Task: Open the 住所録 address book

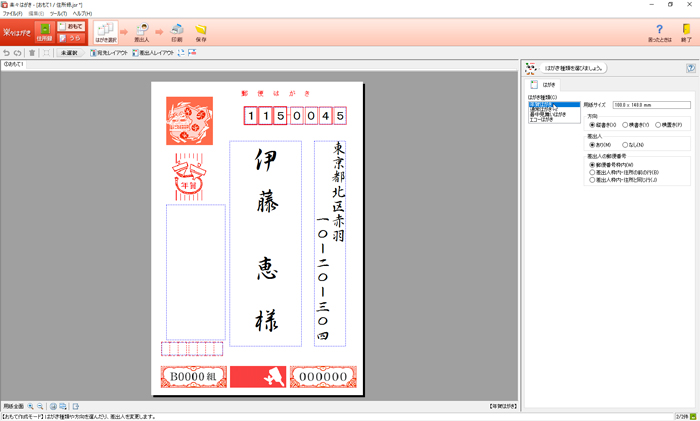Action: (x=44, y=33)
